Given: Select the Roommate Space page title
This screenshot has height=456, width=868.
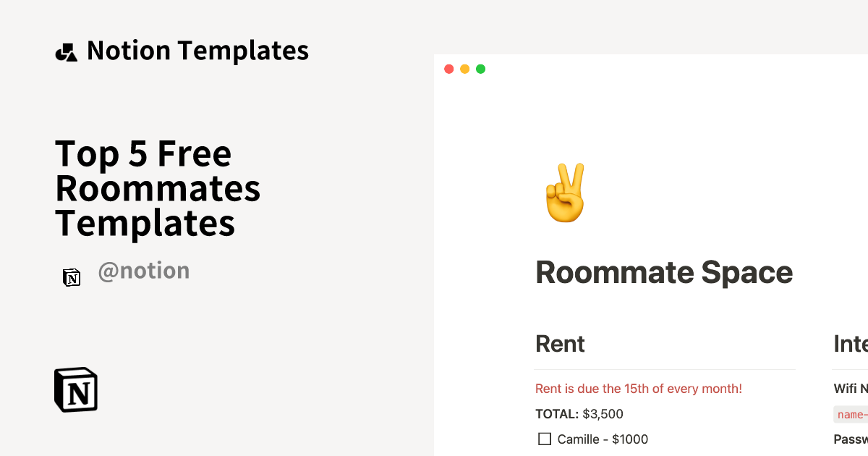Looking at the screenshot, I should point(664,273).
